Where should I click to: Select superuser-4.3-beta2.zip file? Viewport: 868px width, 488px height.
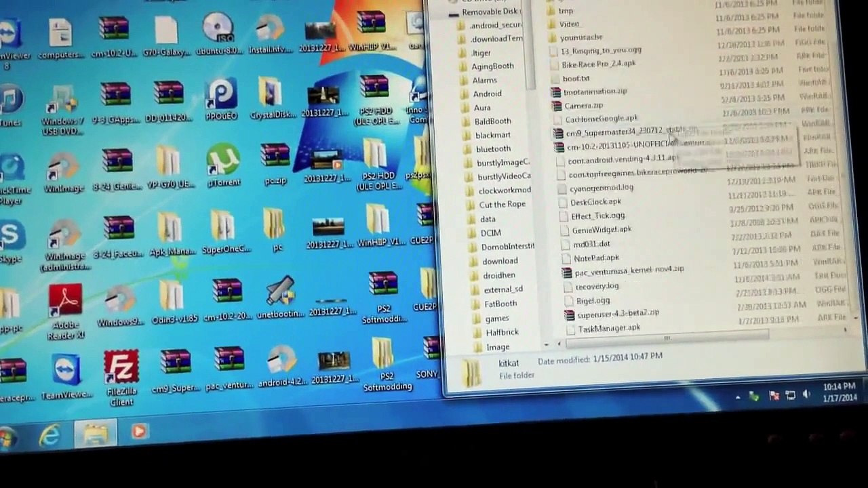pyautogui.click(x=612, y=314)
